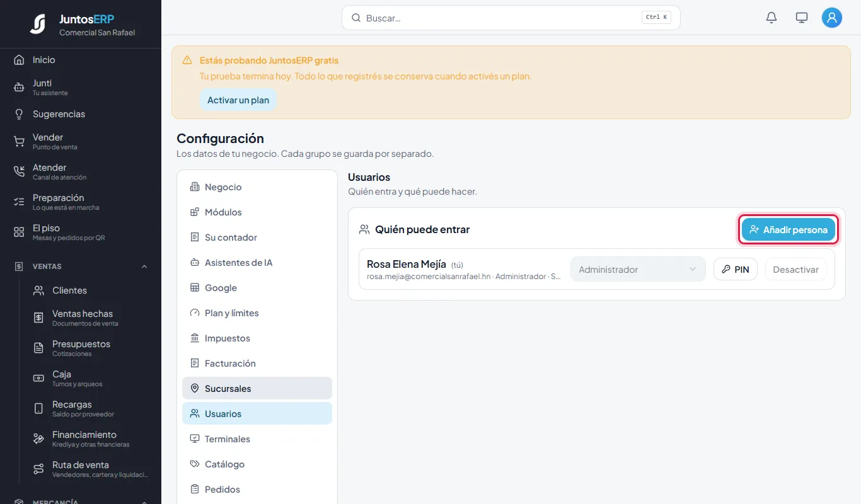Click the Inicio home icon
The width and height of the screenshot is (861, 504).
(x=19, y=60)
